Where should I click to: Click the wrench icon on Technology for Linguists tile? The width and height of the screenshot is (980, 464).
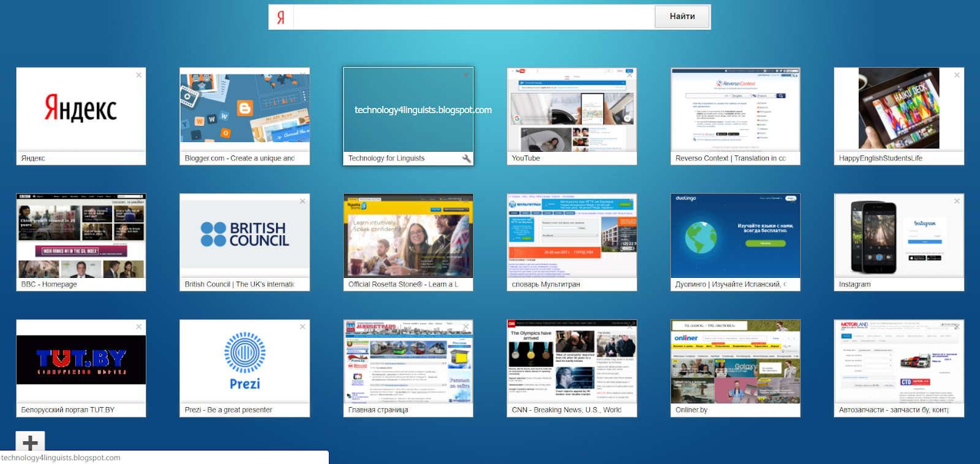tap(466, 159)
